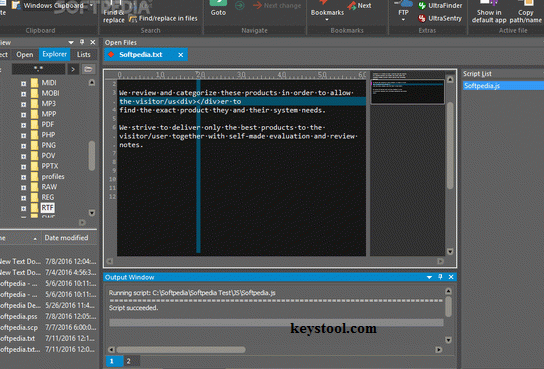The image size is (544, 369).
Task: Open the FTP menu
Action: tap(403, 12)
